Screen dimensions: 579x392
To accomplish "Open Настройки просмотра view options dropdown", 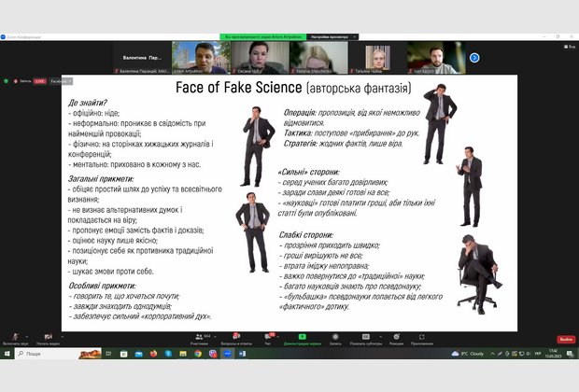I will 332,37.
